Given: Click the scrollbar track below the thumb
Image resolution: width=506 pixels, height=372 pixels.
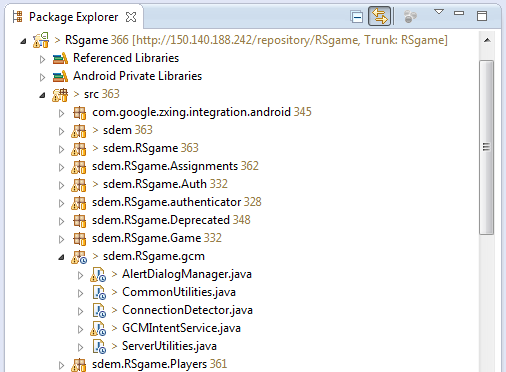Looking at the screenshot, I should tap(487, 303).
